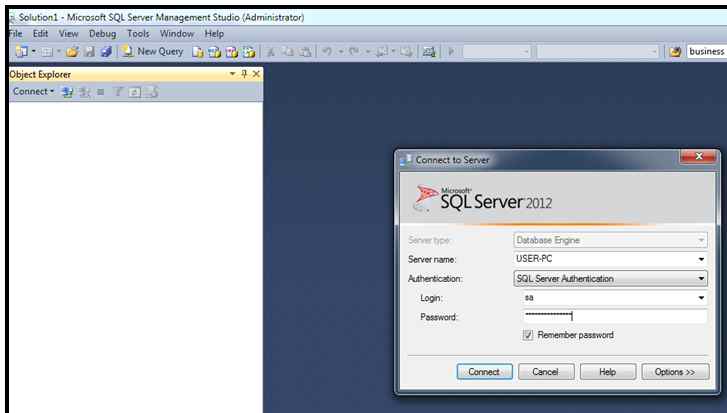Click the find box containing 'business'

pos(707,51)
